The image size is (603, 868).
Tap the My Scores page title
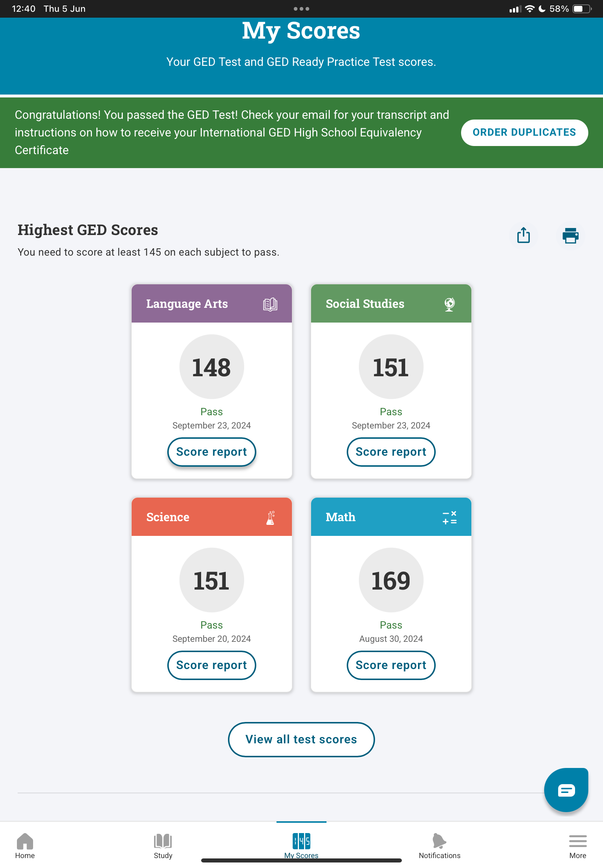(301, 31)
